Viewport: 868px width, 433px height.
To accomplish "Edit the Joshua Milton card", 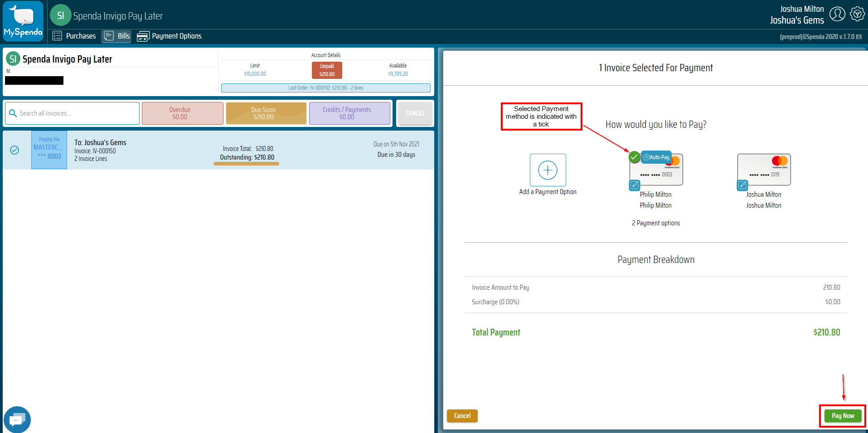I will (x=742, y=185).
